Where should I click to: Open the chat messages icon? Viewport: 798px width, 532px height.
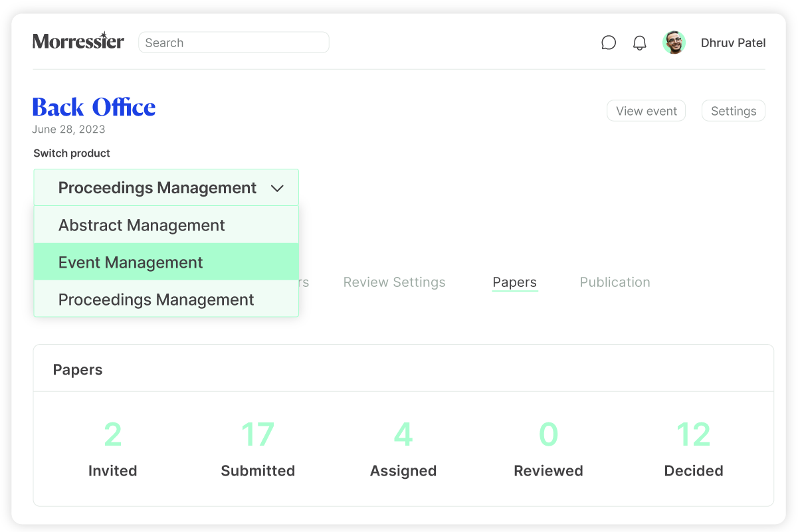tap(608, 43)
